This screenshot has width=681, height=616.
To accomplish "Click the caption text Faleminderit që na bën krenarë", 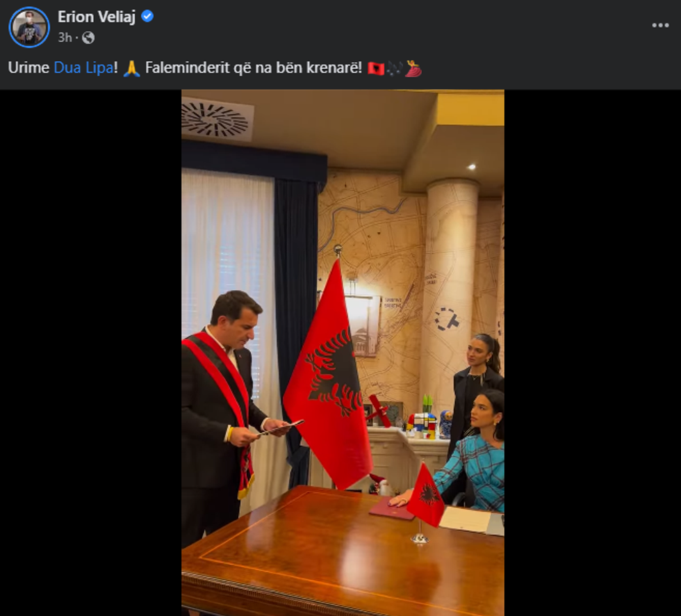I will pyautogui.click(x=253, y=67).
